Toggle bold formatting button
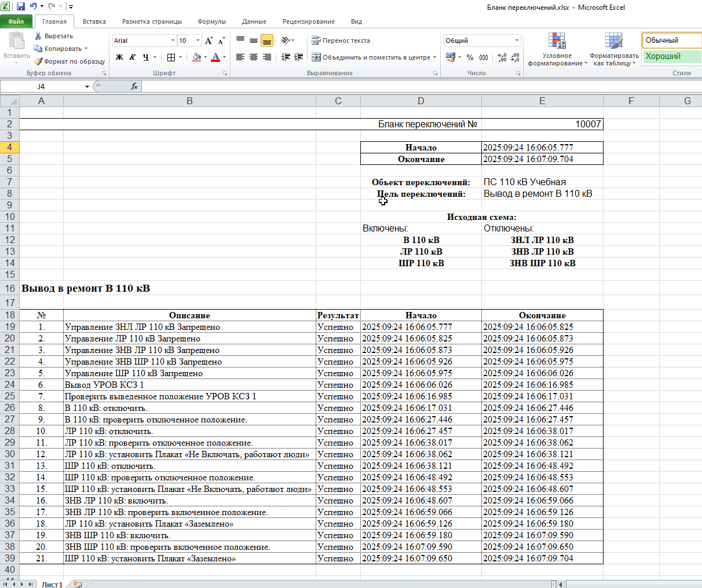The width and height of the screenshot is (702, 588). (119, 57)
